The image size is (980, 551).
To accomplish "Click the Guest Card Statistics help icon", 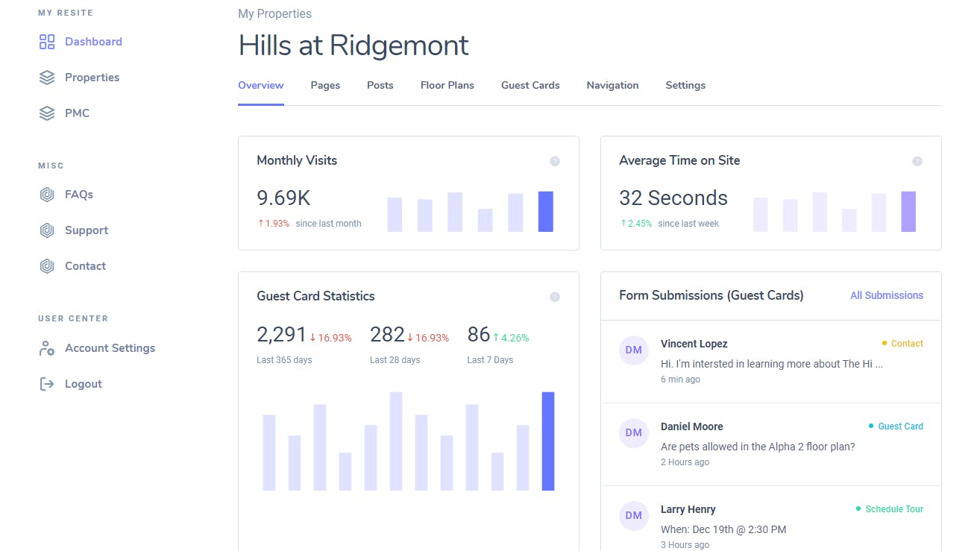I will pos(554,297).
